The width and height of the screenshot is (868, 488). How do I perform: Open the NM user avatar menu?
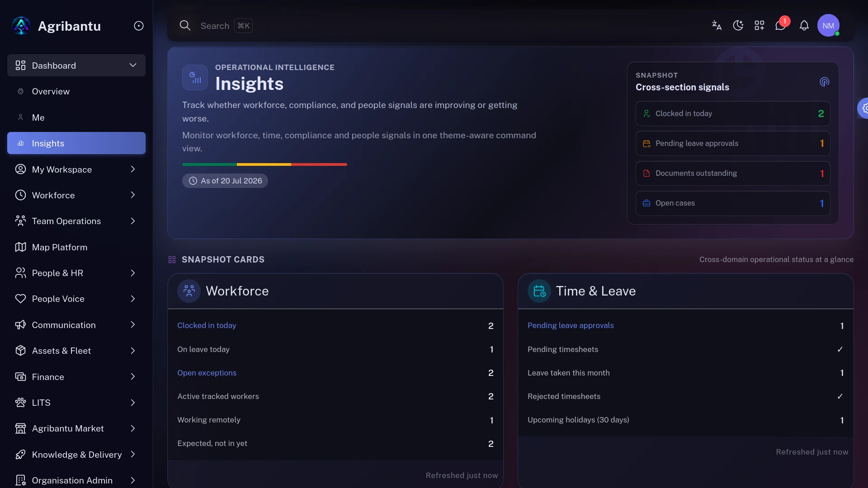point(828,25)
